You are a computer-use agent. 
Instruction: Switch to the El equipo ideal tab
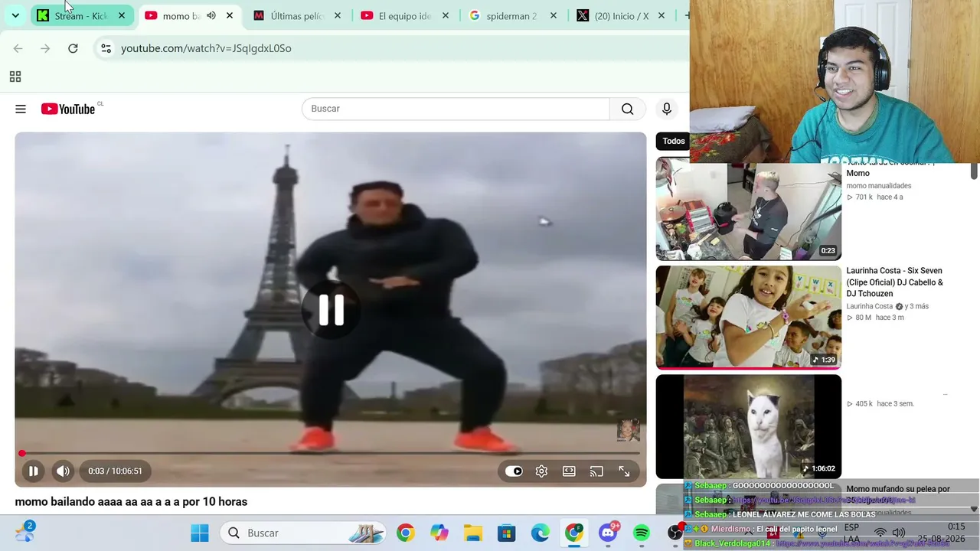[405, 16]
